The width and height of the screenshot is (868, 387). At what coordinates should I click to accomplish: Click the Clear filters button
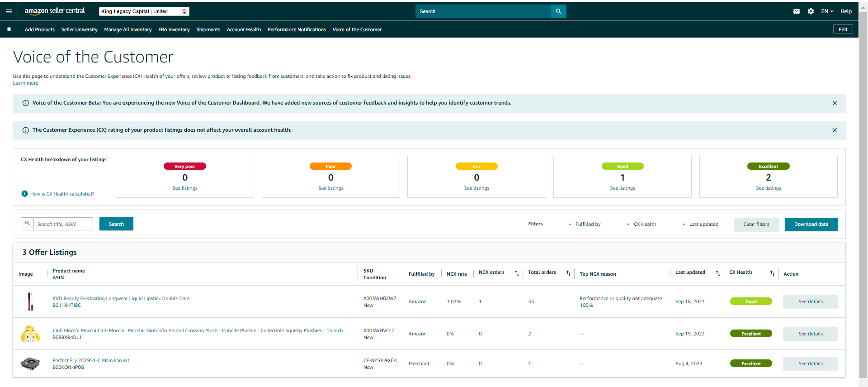pyautogui.click(x=756, y=224)
